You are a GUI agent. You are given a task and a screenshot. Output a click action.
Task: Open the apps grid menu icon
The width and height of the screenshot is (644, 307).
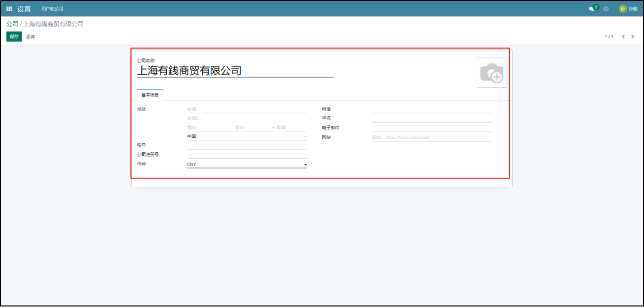click(x=9, y=9)
